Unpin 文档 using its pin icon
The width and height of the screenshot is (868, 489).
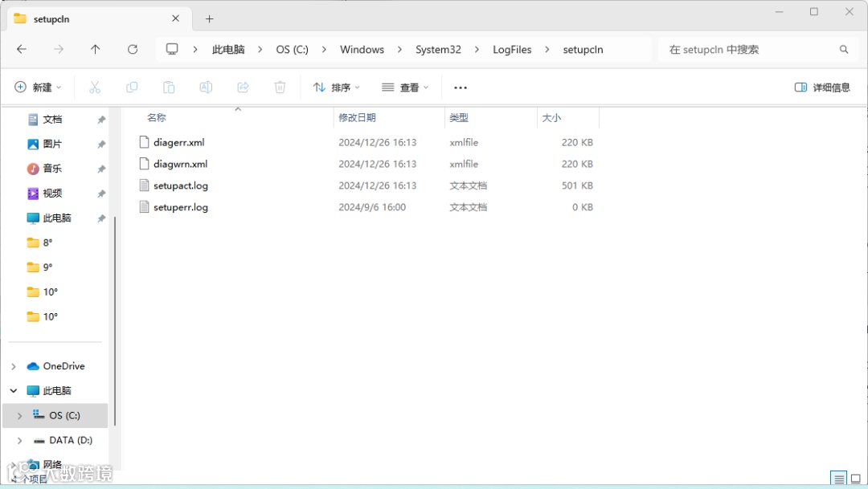click(101, 120)
